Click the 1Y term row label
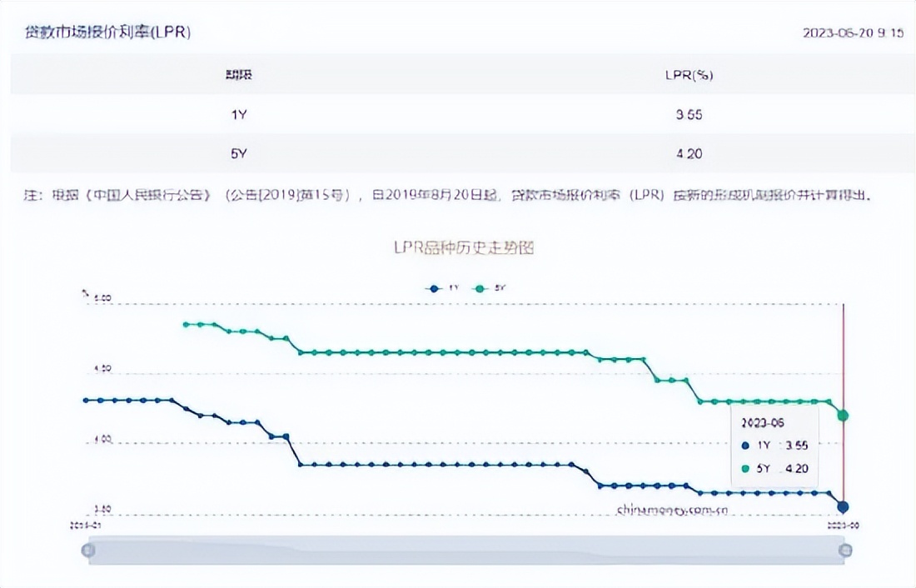Viewport: 916px width, 588px height. [238, 115]
